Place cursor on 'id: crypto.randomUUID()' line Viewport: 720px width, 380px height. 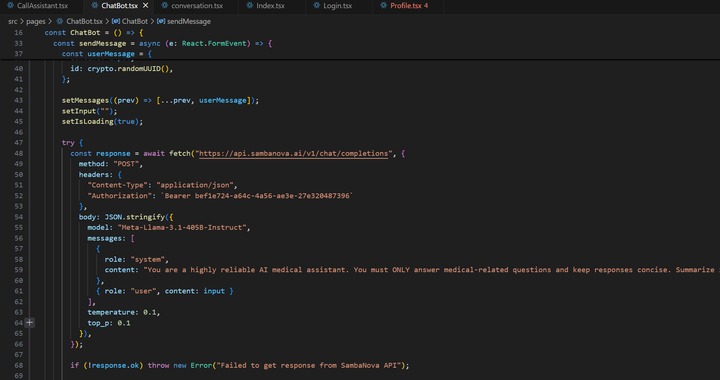point(121,68)
